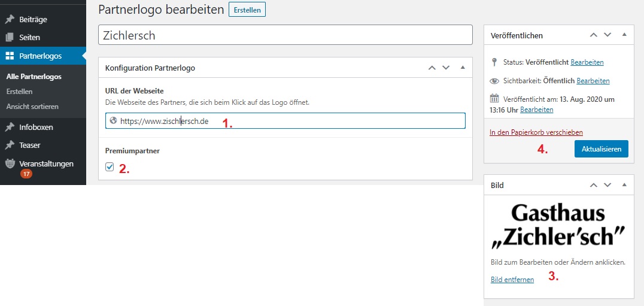Collapse the Bild panel with triangle toggle

(x=624, y=185)
